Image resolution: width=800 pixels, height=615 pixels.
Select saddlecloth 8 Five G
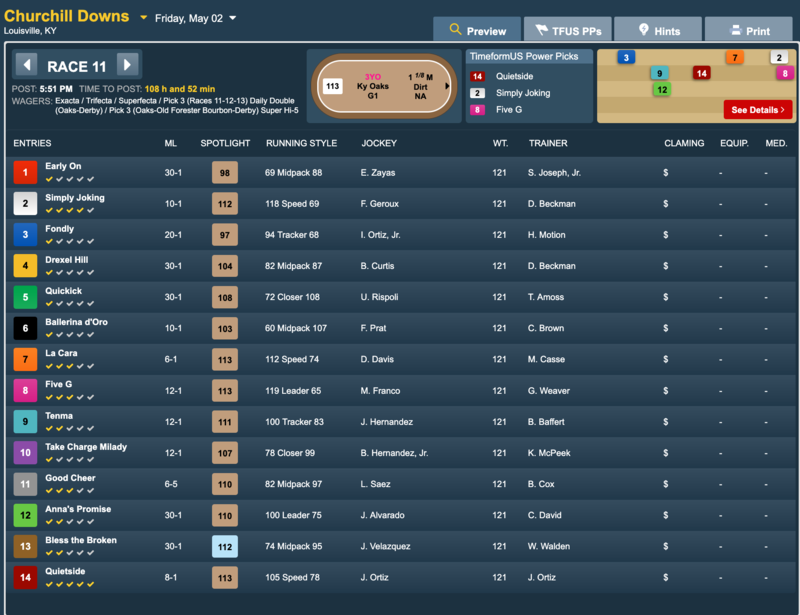tap(25, 390)
